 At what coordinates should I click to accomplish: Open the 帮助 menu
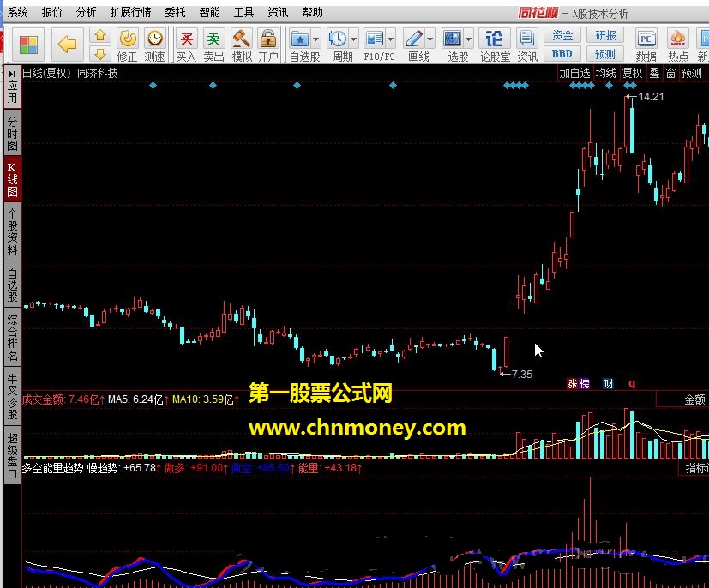pos(312,12)
